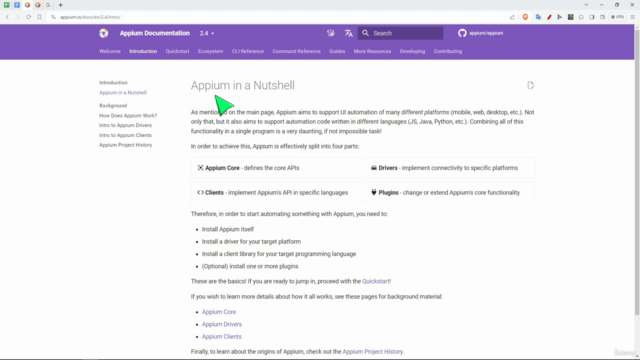Open the Ecosystem nav tab
This screenshot has height=360, width=640.
[210, 51]
